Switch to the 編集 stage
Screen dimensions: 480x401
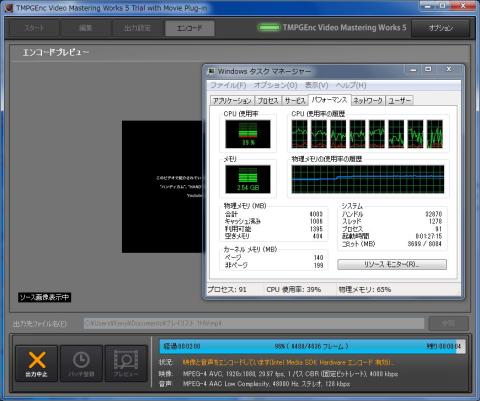[86, 28]
